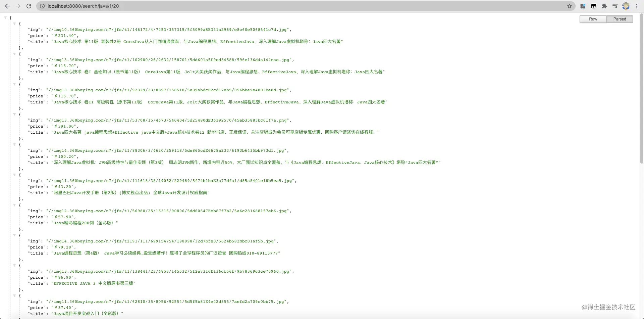
Task: Reload the localhost search page
Action: 29,6
